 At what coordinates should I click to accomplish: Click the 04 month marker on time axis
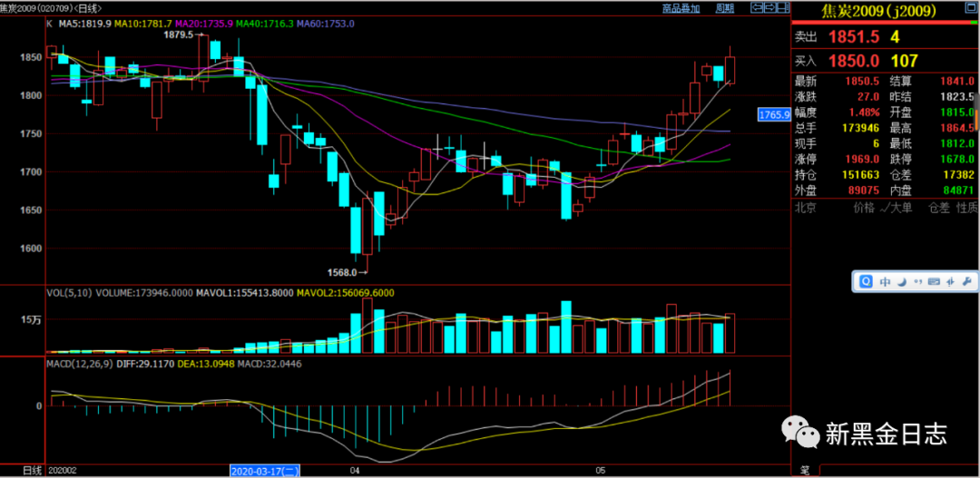357,470
